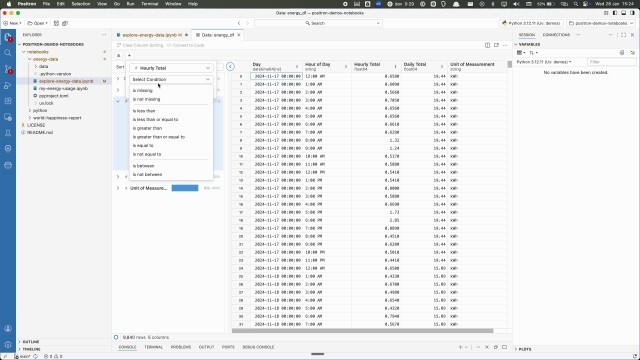Click the vertical scrollbar of data grid

coord(509,64)
